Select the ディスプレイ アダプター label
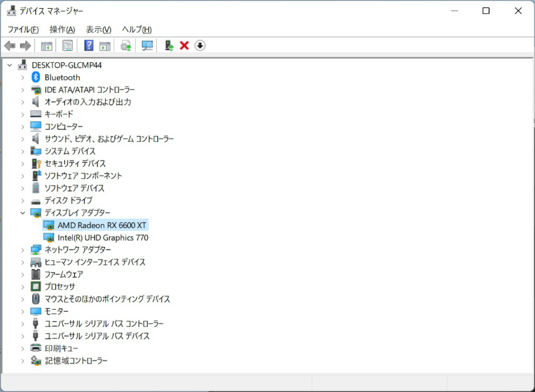The image size is (535, 392). pyautogui.click(x=78, y=213)
